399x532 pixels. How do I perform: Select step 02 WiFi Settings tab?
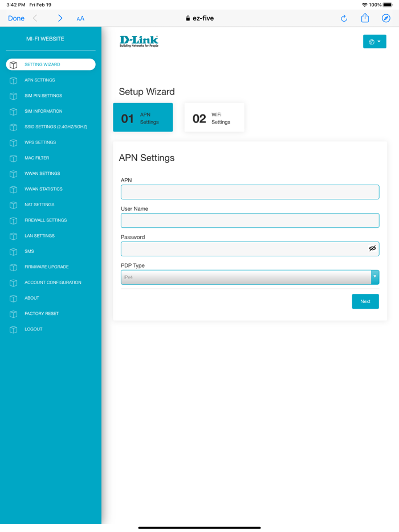(x=214, y=117)
